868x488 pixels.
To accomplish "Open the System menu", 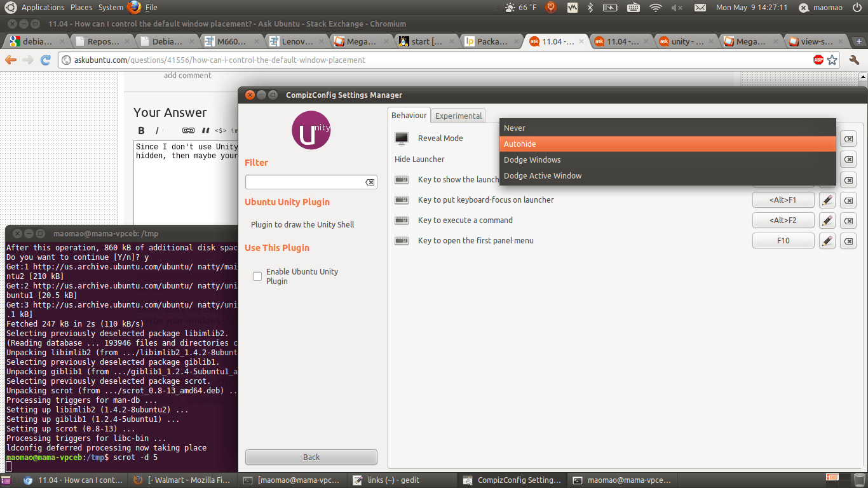I will click(x=111, y=8).
